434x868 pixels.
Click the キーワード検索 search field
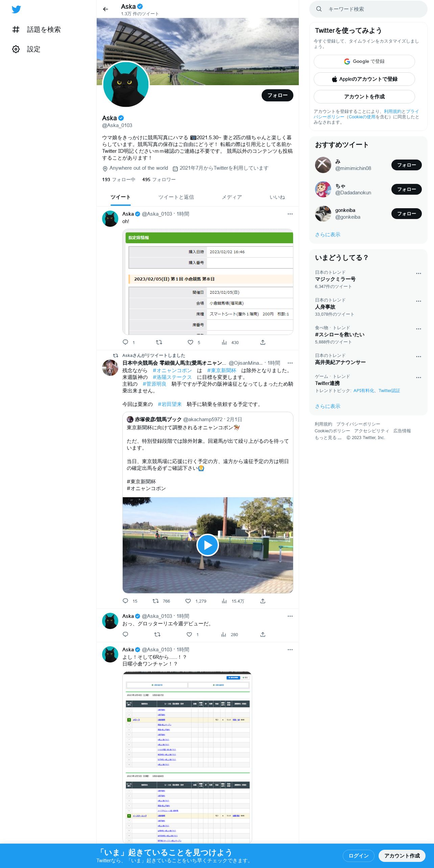tap(368, 9)
